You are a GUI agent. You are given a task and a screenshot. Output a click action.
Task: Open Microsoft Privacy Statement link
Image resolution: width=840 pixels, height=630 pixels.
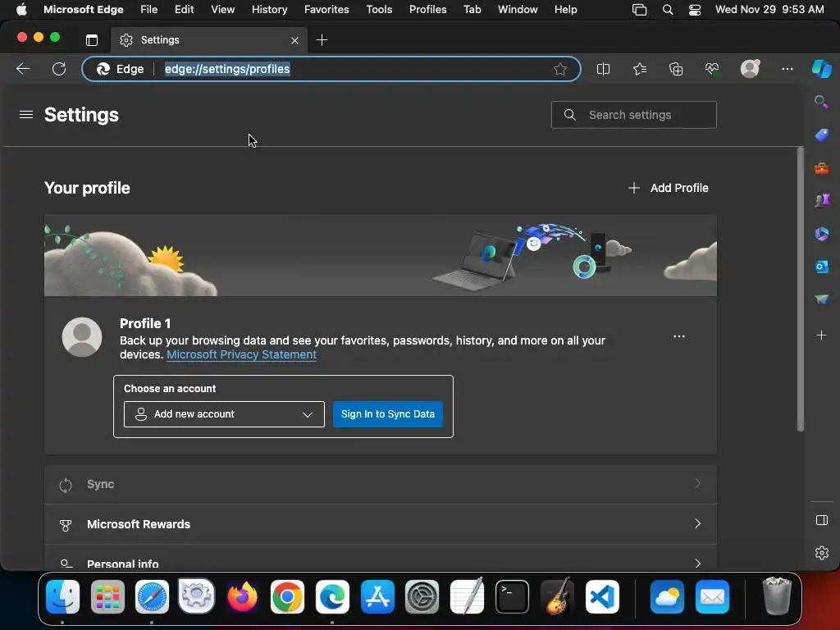[x=242, y=354]
